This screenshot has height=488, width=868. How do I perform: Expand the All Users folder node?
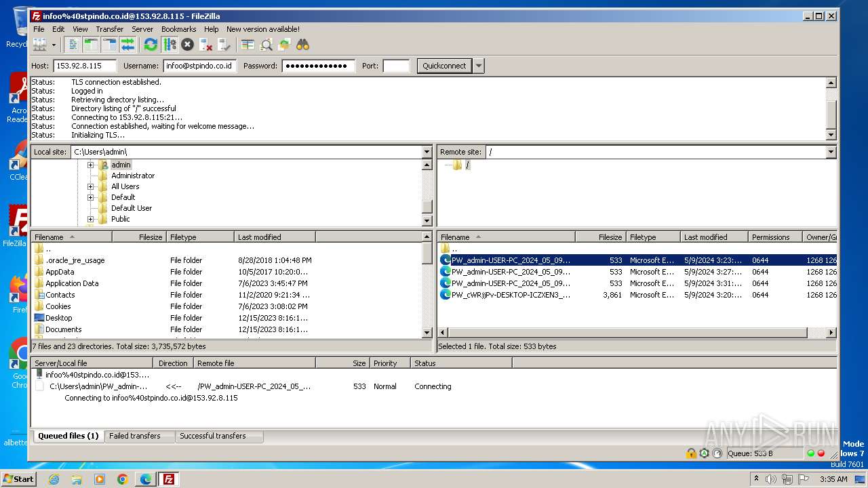(x=90, y=186)
